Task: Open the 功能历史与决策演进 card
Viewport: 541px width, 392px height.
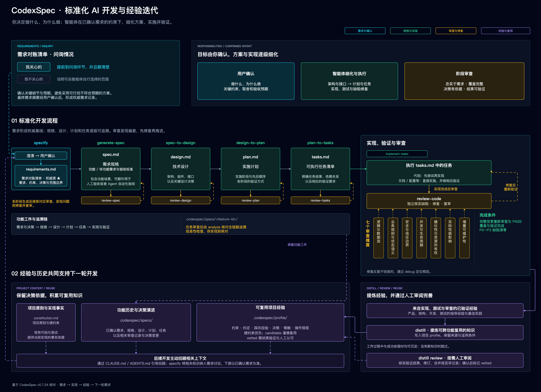Action: coord(136,322)
